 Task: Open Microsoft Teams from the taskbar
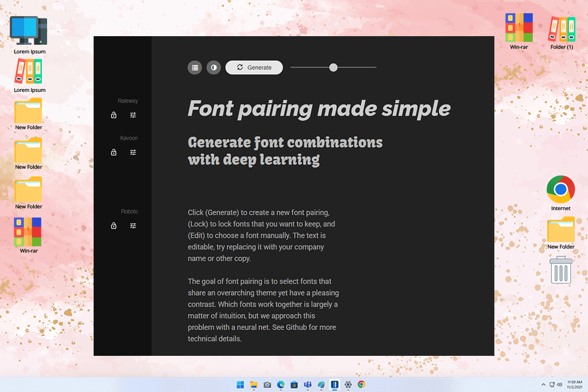[308, 385]
